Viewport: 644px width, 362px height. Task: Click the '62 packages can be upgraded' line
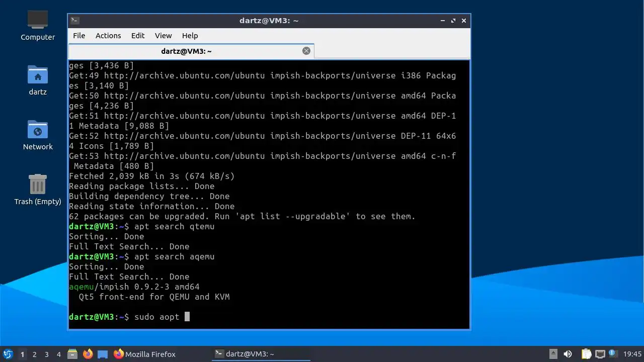(x=243, y=216)
